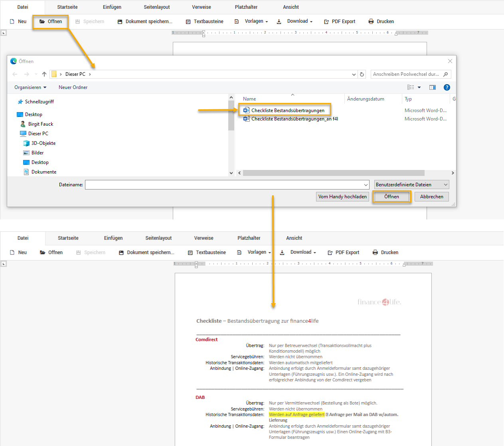This screenshot has height=446, width=504.
Task: Open the Benutzerdefinierte Dateien file type dropdown
Action: (411, 185)
